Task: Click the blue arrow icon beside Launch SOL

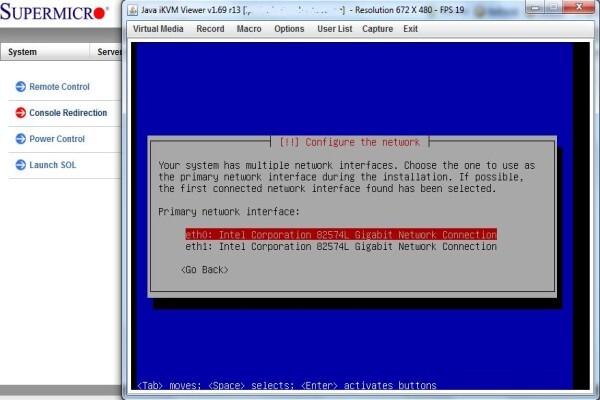Action: point(21,165)
